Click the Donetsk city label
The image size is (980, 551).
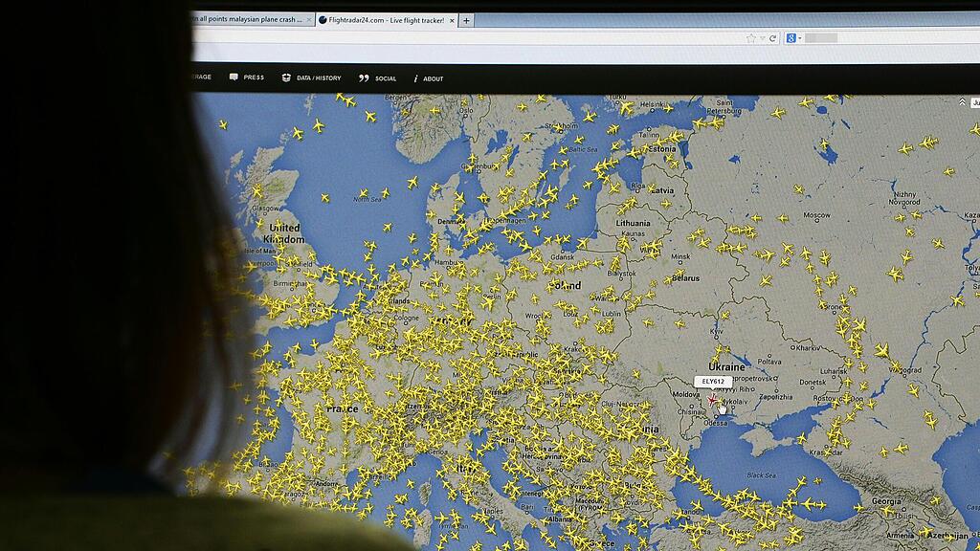(813, 382)
